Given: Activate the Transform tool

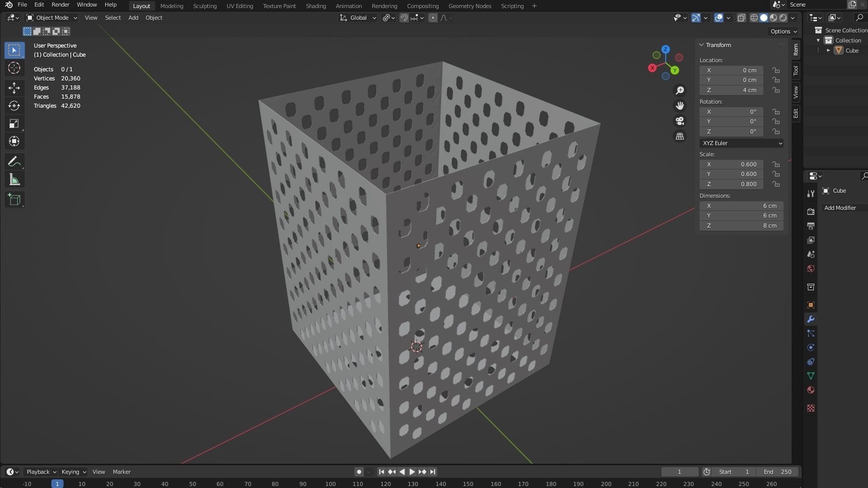Looking at the screenshot, I should tap(14, 141).
